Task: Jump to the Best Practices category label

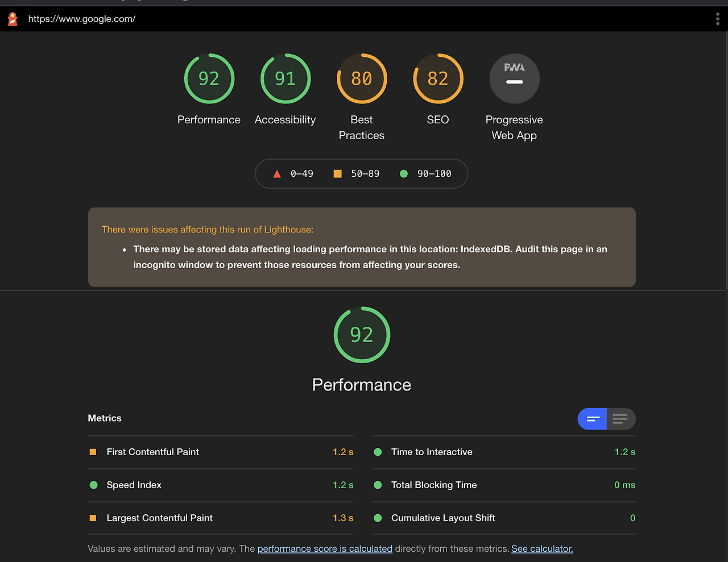Action: [362, 128]
